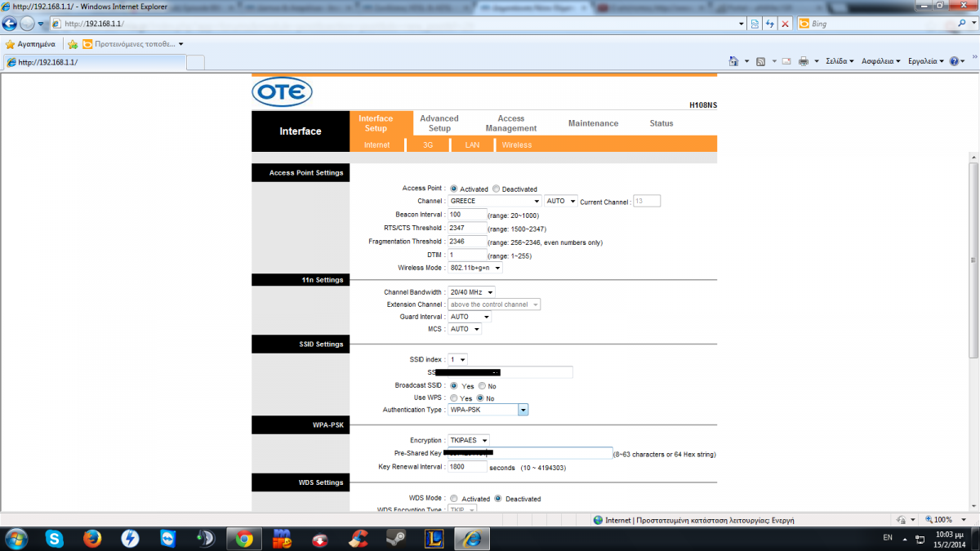Click the Read Mail envelope icon
The height and width of the screenshot is (551, 980).
click(x=786, y=61)
